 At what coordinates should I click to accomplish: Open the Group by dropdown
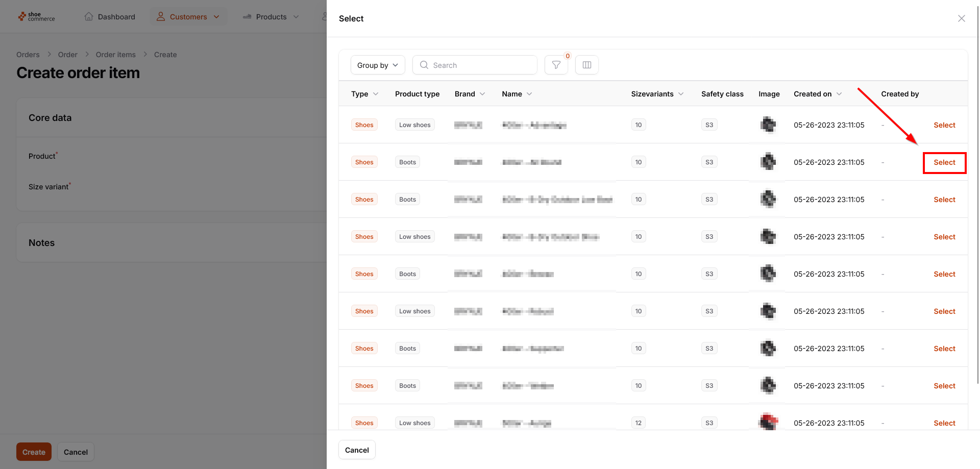(377, 65)
